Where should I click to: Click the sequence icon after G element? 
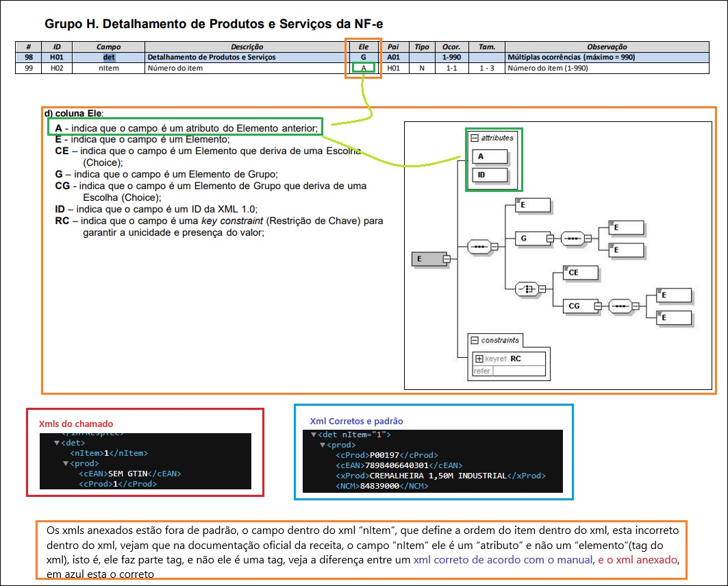pyautogui.click(x=570, y=239)
